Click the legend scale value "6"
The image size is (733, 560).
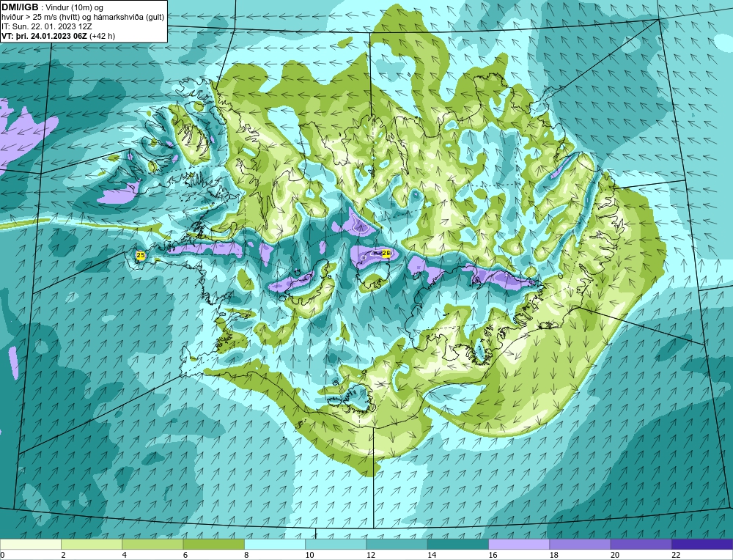pyautogui.click(x=185, y=555)
